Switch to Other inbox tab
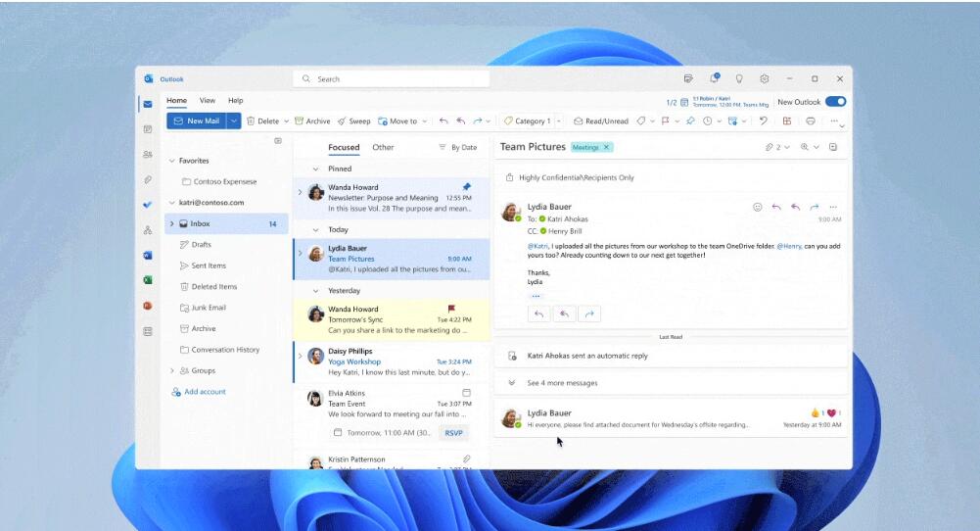This screenshot has width=980, height=531. click(383, 148)
